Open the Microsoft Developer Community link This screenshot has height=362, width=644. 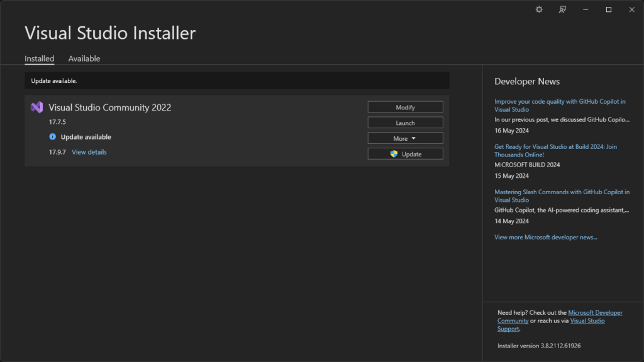(x=595, y=313)
